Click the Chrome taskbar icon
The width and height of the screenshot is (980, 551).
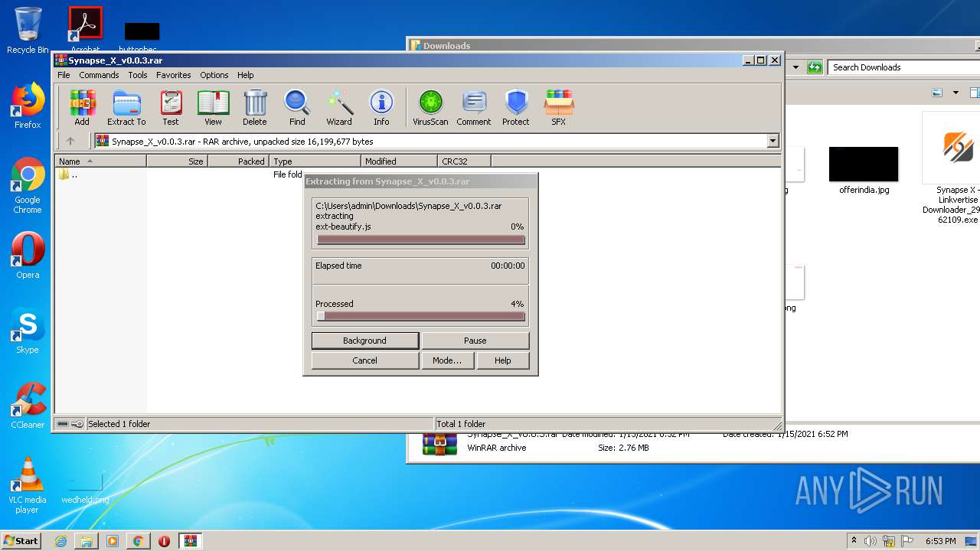click(139, 541)
